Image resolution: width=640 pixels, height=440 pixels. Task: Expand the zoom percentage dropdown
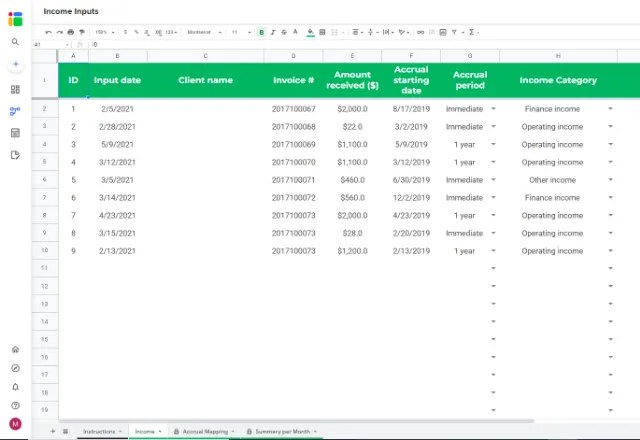pos(104,32)
